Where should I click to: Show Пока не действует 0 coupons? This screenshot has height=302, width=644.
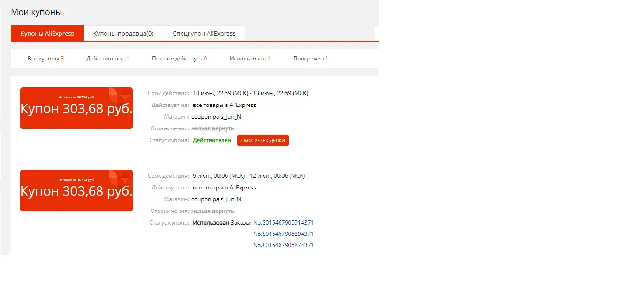(179, 59)
